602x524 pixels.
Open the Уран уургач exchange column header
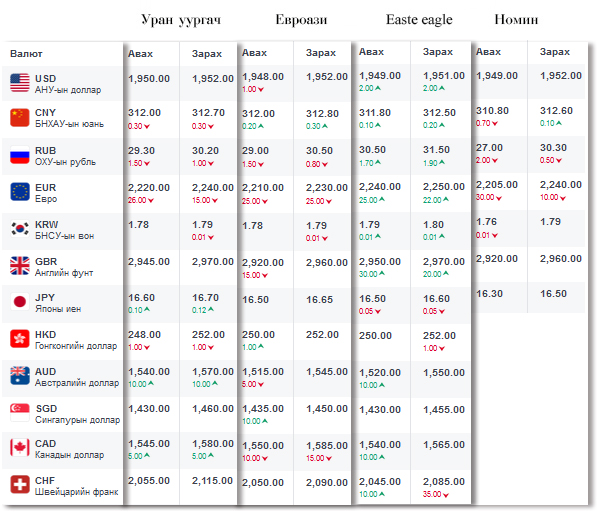pos(180,20)
